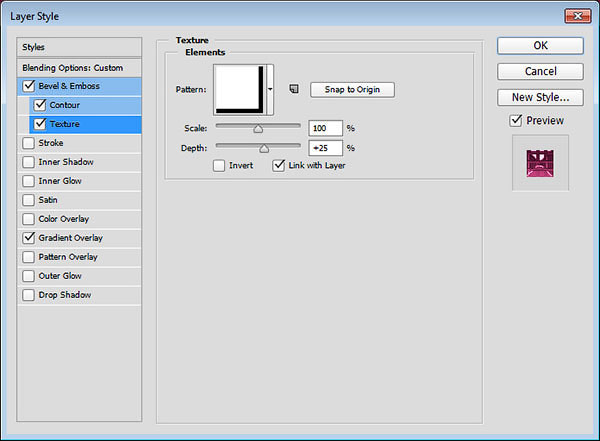Click Snap to Origin button
This screenshot has height=441, width=600.
click(x=352, y=90)
